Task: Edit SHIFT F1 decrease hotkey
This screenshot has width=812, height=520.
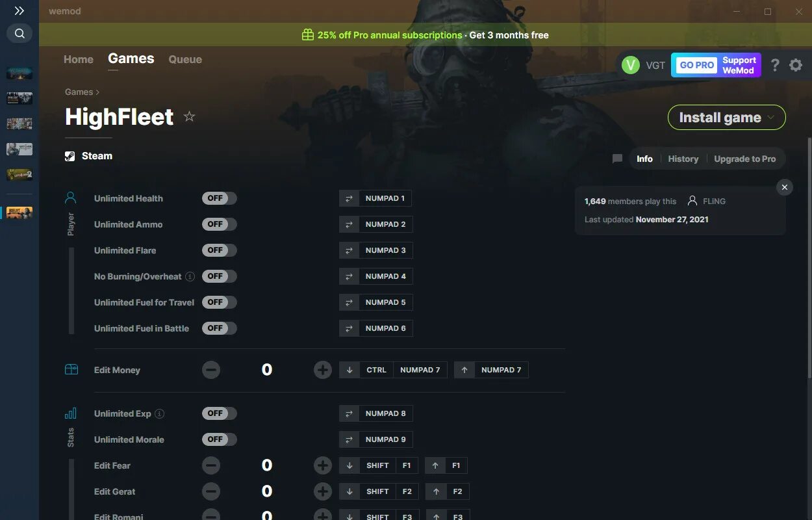Action: point(379,465)
